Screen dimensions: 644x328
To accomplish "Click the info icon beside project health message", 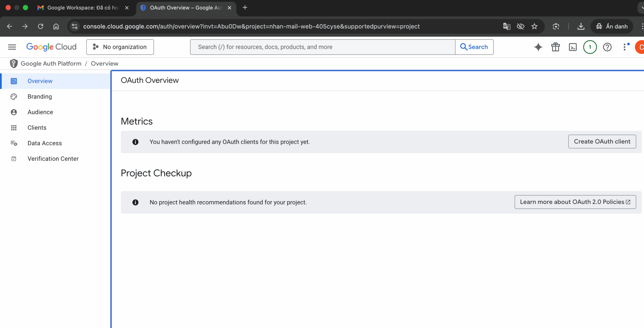I will (x=135, y=202).
